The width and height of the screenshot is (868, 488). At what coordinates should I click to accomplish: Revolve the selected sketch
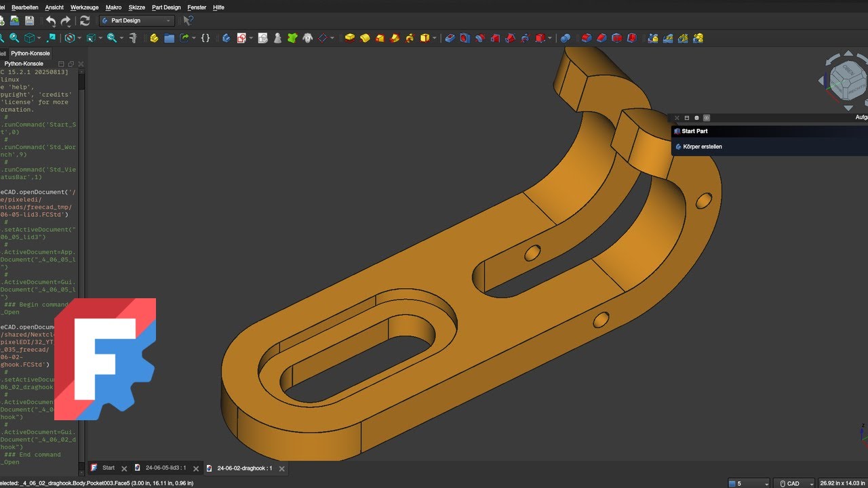[x=365, y=38]
